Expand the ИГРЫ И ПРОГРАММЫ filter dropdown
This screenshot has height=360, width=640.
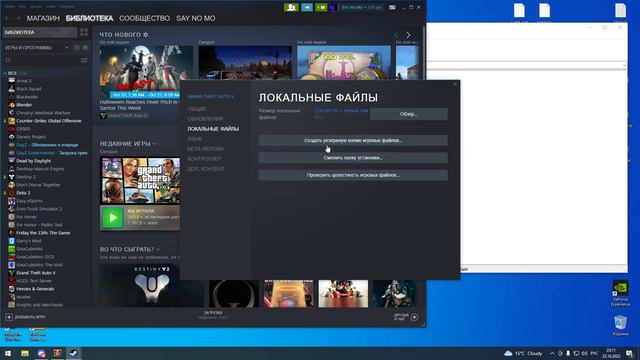pos(67,48)
